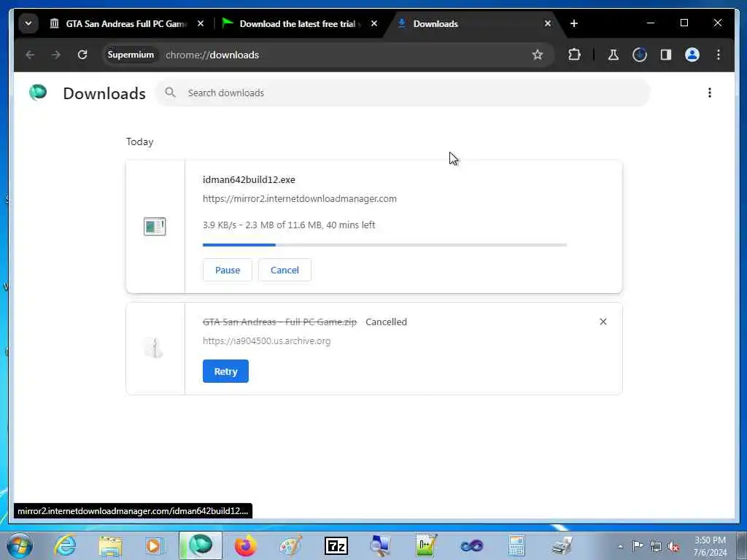
Task: Open Calculator from the taskbar
Action: [516, 545]
